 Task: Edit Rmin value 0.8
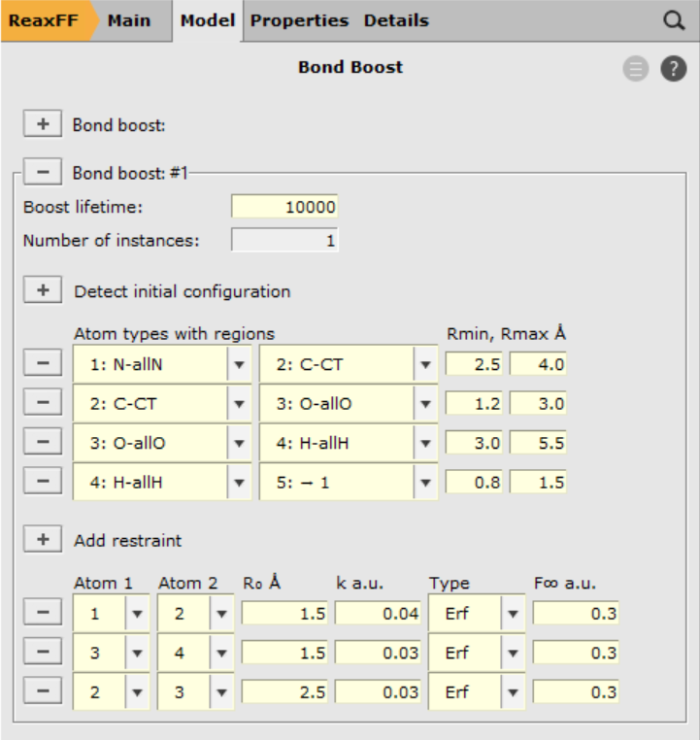[474, 482]
